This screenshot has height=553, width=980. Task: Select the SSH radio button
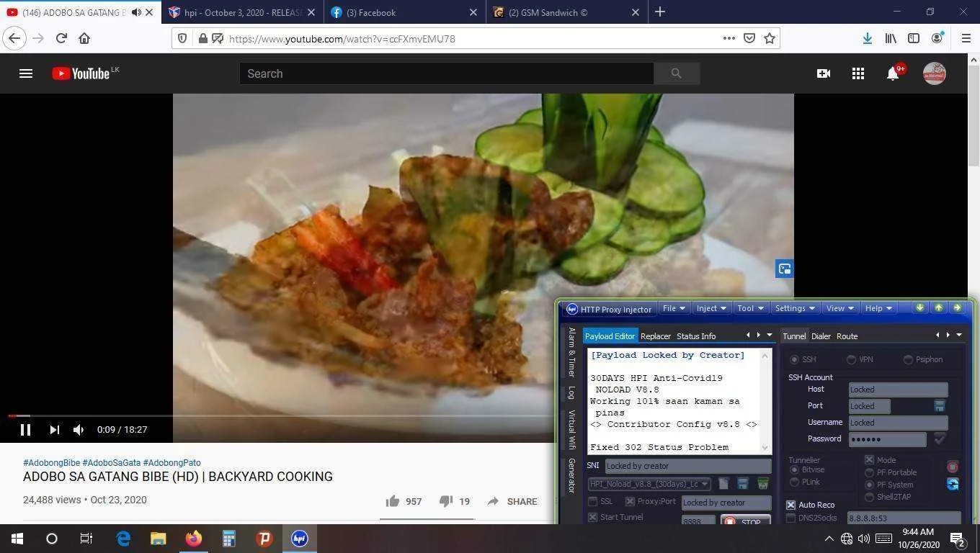(794, 359)
